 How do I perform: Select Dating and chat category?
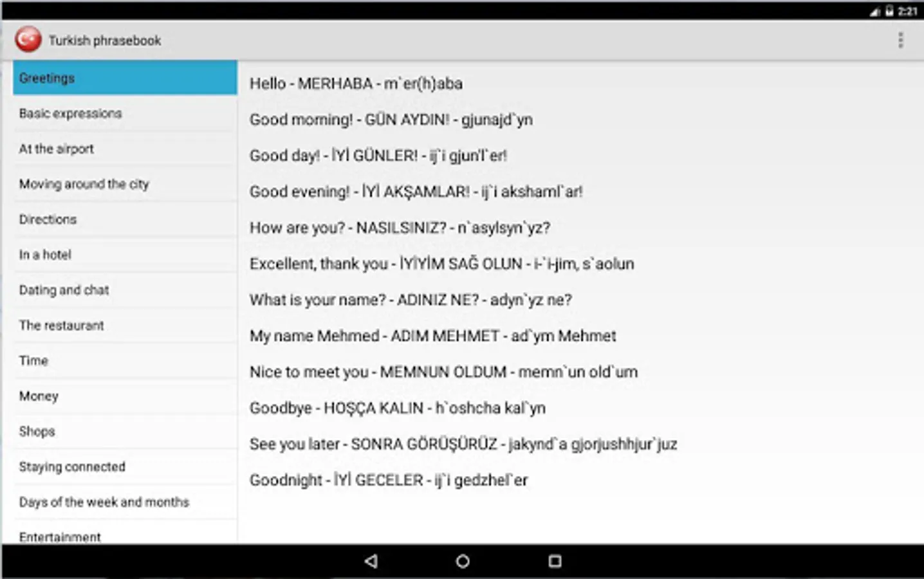(x=125, y=290)
